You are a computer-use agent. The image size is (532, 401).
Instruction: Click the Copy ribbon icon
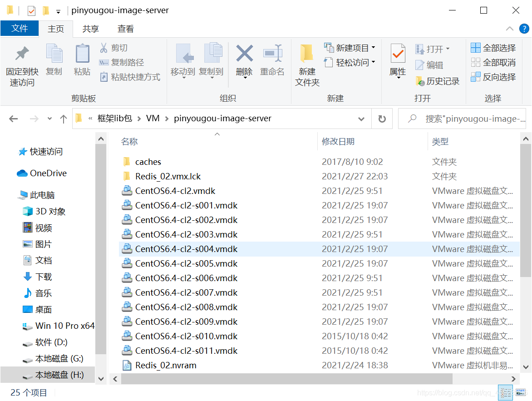[54, 53]
